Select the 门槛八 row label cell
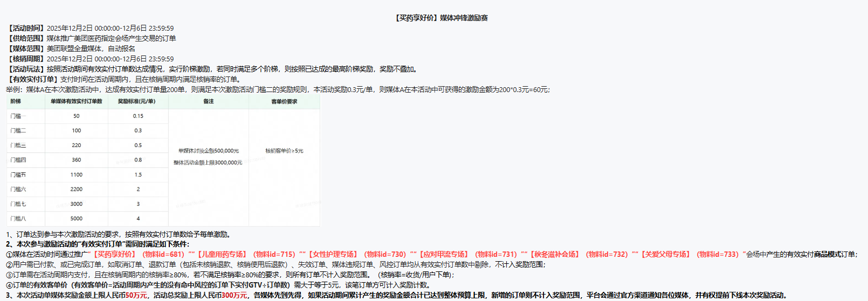 (x=18, y=219)
